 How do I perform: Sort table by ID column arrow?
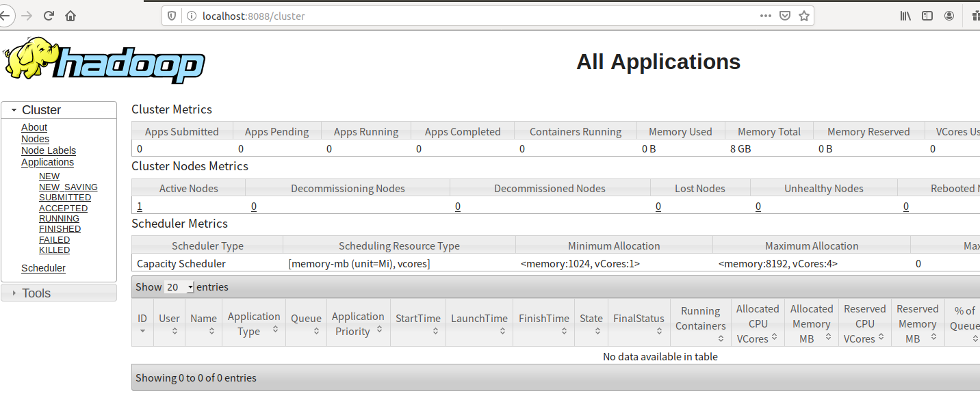point(142,332)
